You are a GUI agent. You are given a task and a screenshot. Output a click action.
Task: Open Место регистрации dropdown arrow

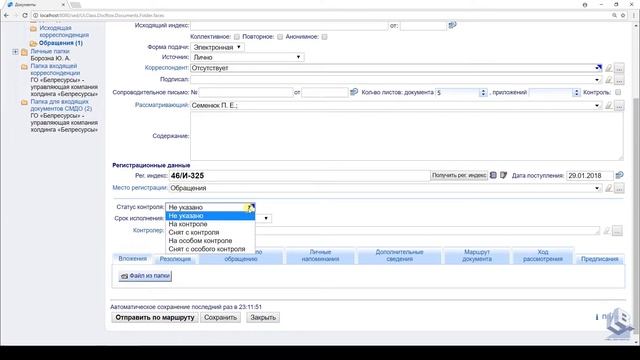click(597, 188)
